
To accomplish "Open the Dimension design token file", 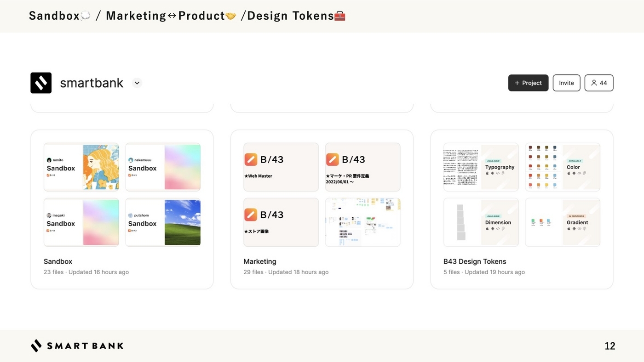I will (x=481, y=222).
